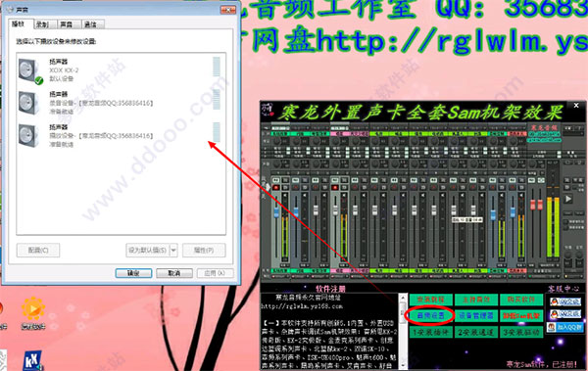Open the kX desktop shortcut icon

[x=32, y=360]
